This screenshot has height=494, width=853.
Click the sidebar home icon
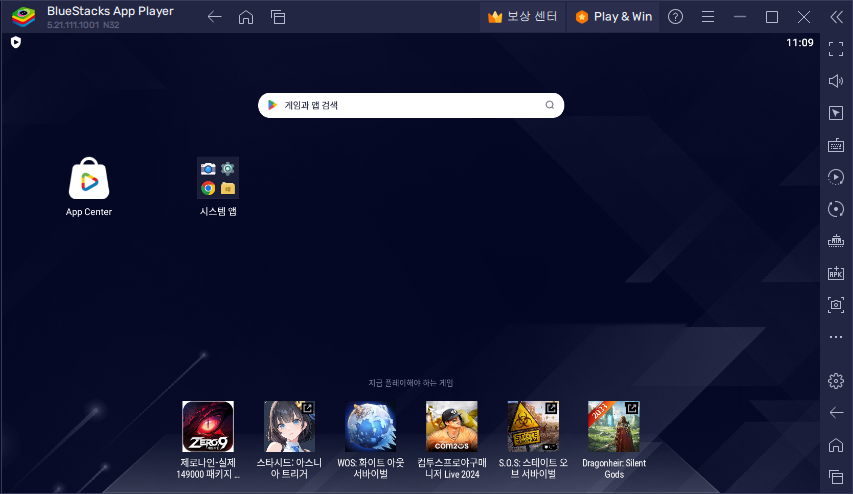tap(836, 445)
